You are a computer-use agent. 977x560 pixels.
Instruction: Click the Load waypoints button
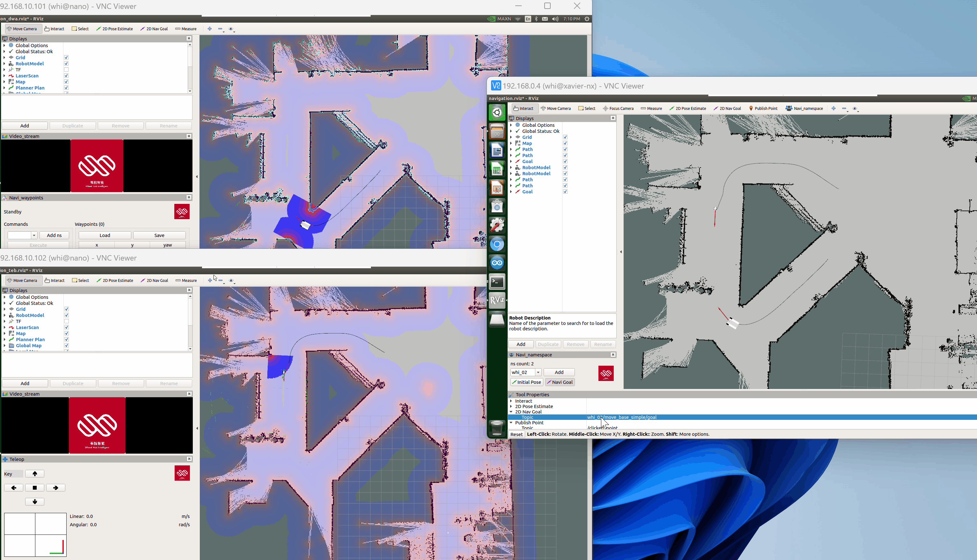105,235
